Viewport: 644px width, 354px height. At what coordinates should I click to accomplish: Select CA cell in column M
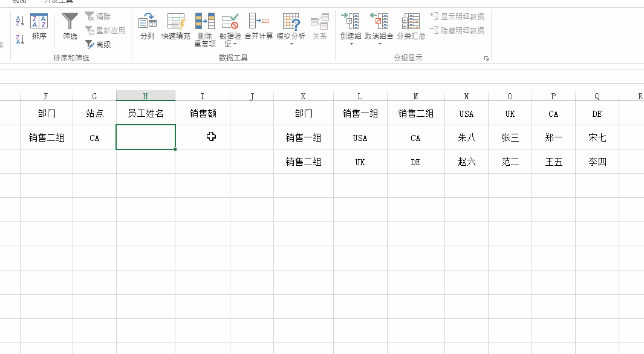tap(416, 138)
